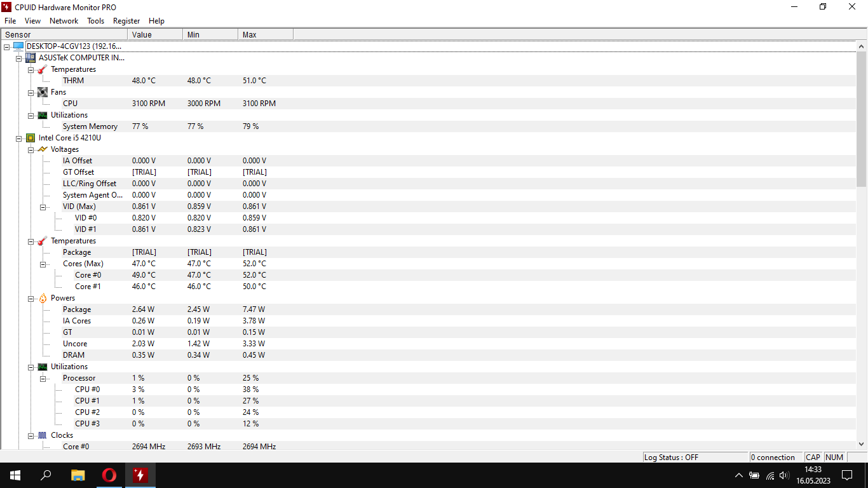Click the ASUSTeK motherboard icon
The image size is (868, 488).
[x=31, y=58]
